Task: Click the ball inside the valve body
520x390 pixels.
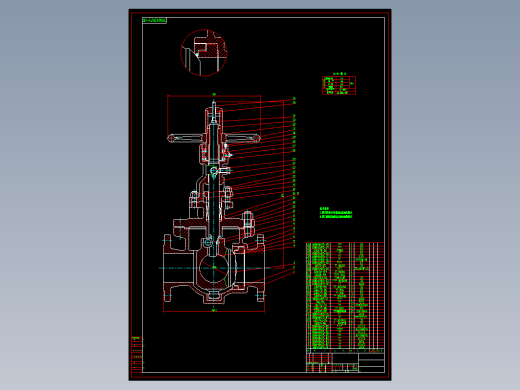Action: point(214,268)
